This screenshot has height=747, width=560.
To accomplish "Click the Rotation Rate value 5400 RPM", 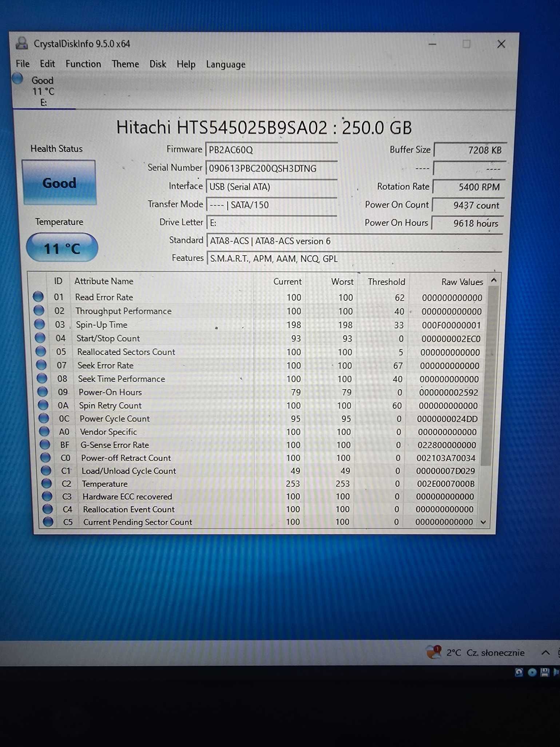I will [469, 187].
